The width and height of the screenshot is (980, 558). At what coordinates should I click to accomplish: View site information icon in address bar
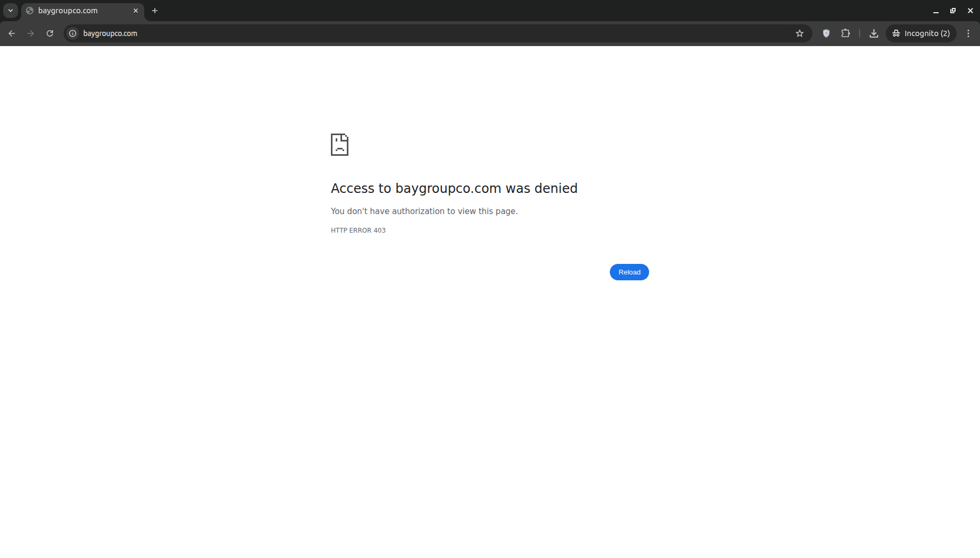pos(73,33)
